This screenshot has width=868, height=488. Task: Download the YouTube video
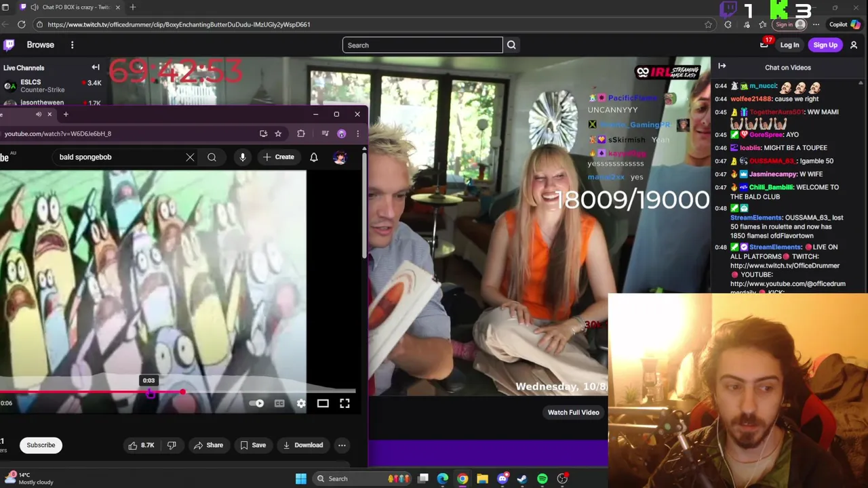pyautogui.click(x=302, y=445)
